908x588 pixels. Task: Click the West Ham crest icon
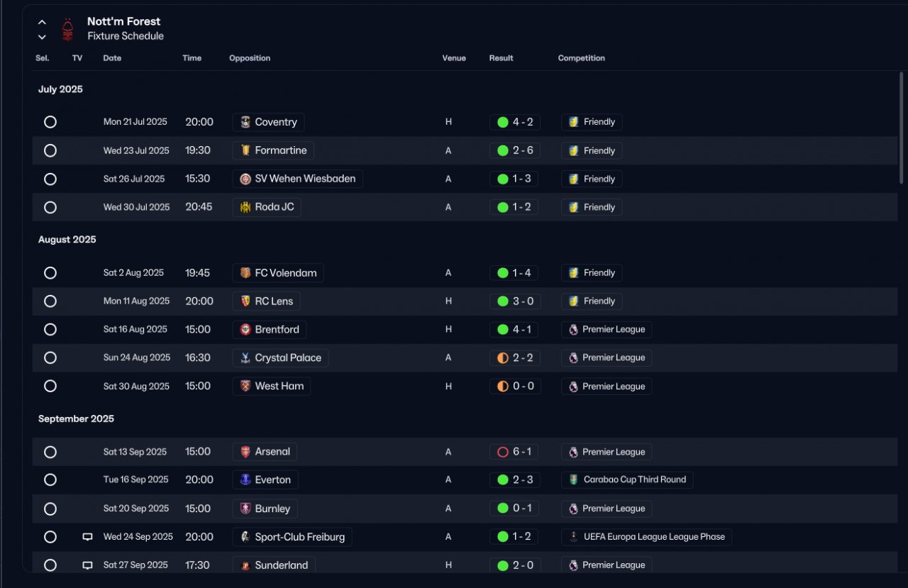click(245, 386)
